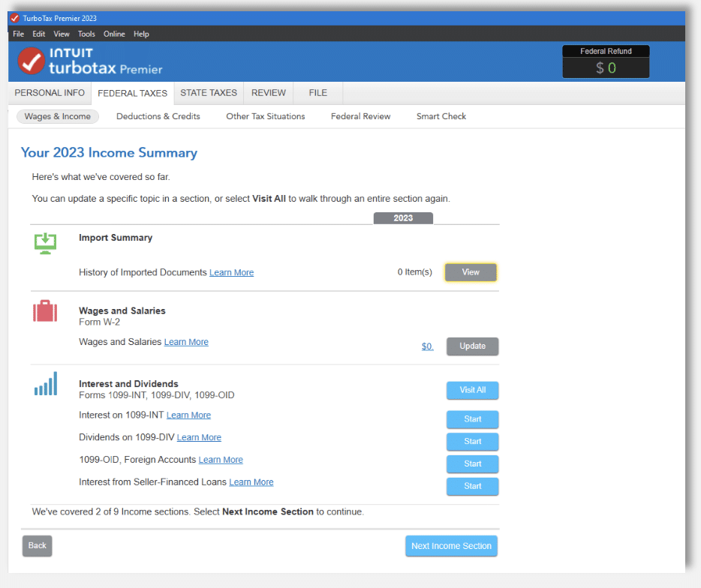Select the Smart Check section
Image resolution: width=701 pixels, height=588 pixels.
tap(441, 116)
